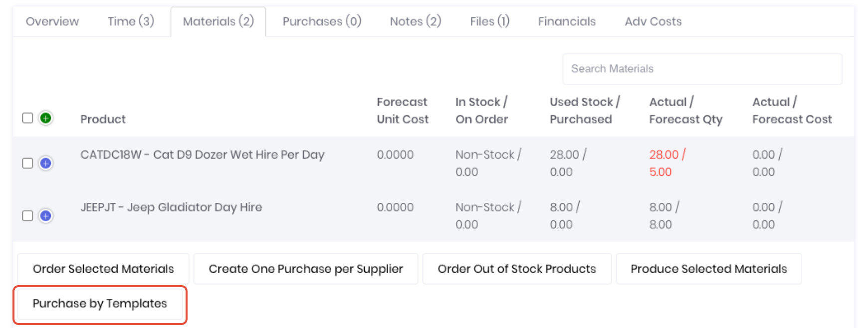Check the Cat D9 Dozer row checkbox
The image size is (868, 328).
click(27, 164)
